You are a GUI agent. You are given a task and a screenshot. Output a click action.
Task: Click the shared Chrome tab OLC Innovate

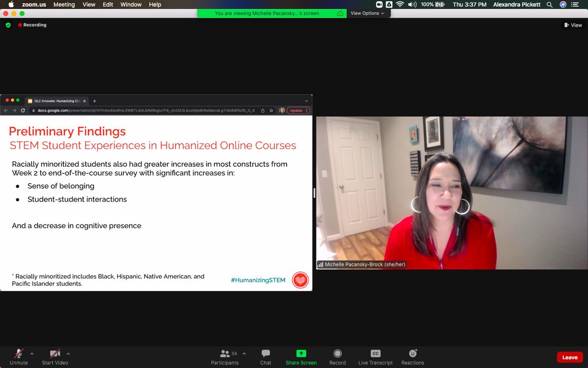click(x=56, y=101)
